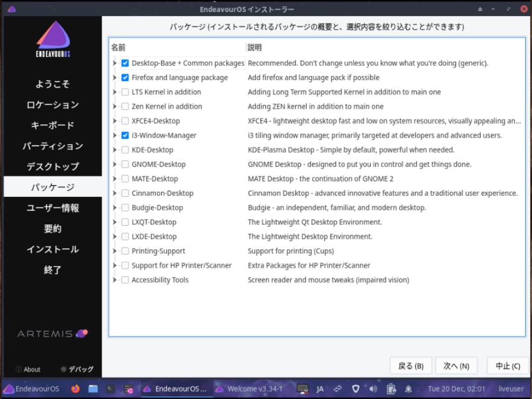Click the デバッグ debug button

[x=77, y=369]
